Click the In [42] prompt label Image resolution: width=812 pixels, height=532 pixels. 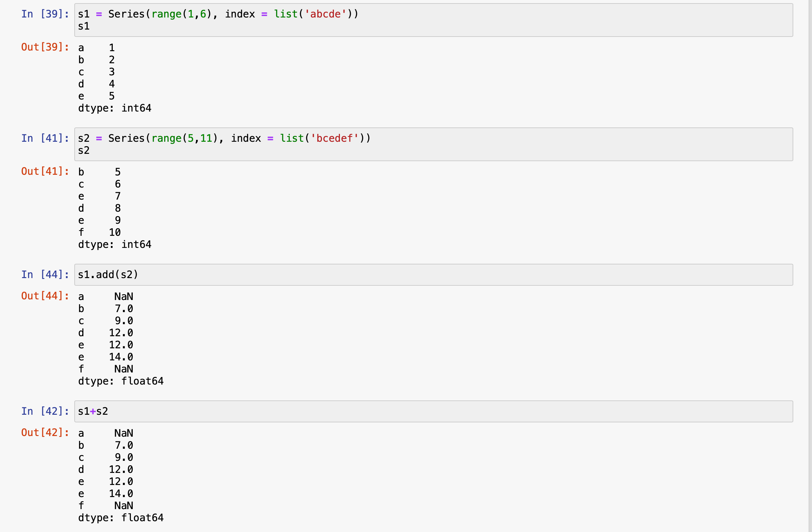(45, 411)
